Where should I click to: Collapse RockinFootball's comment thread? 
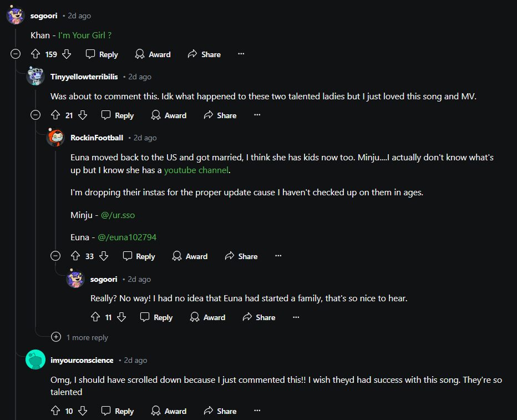click(55, 256)
